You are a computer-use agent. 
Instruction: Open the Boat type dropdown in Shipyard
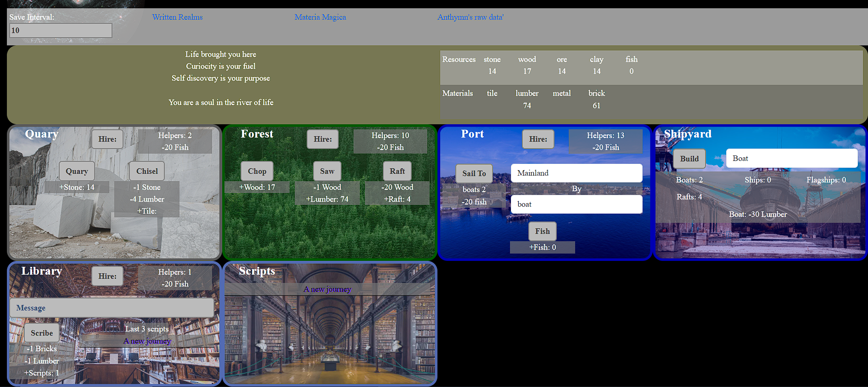tap(791, 158)
